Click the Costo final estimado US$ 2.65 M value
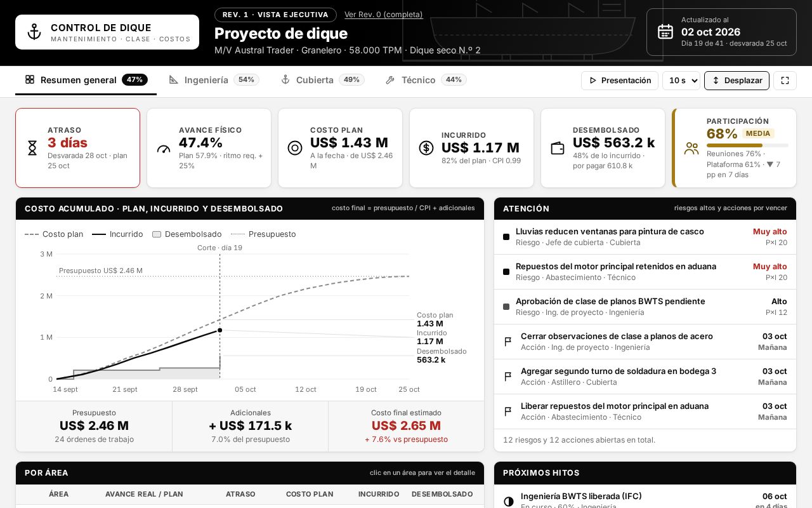812x508 pixels. (x=406, y=425)
